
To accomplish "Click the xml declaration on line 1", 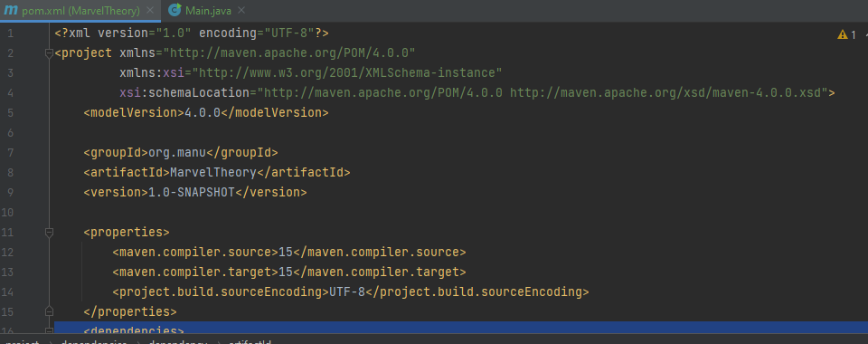I will tap(192, 33).
